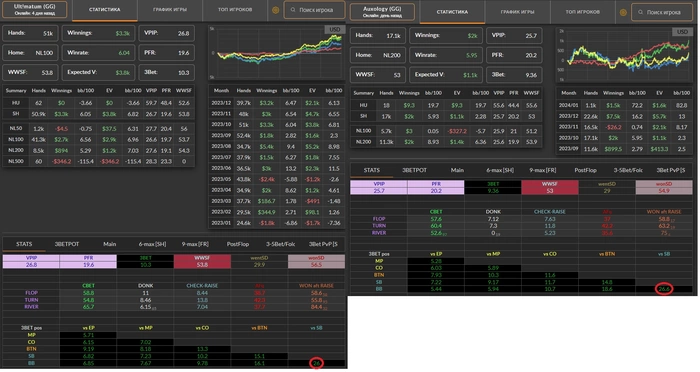
Task: Select STATS sub-tab in Auxology window
Action: [x=372, y=170]
